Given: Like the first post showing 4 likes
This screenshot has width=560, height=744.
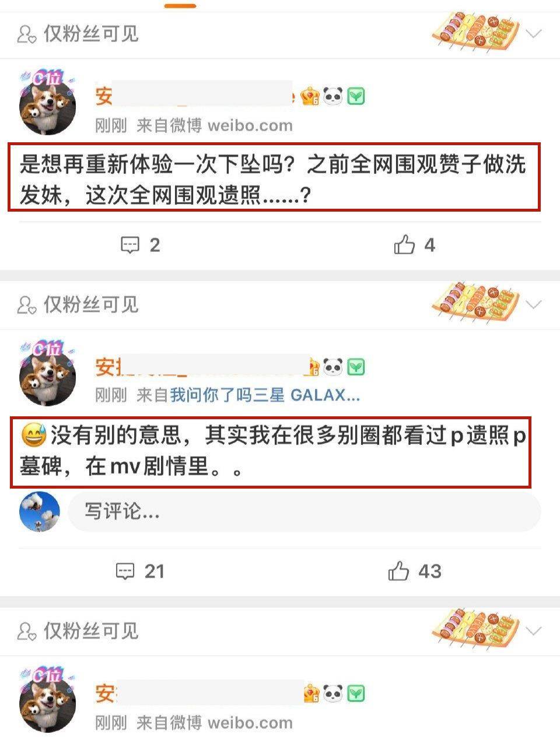Looking at the screenshot, I should click(415, 245).
